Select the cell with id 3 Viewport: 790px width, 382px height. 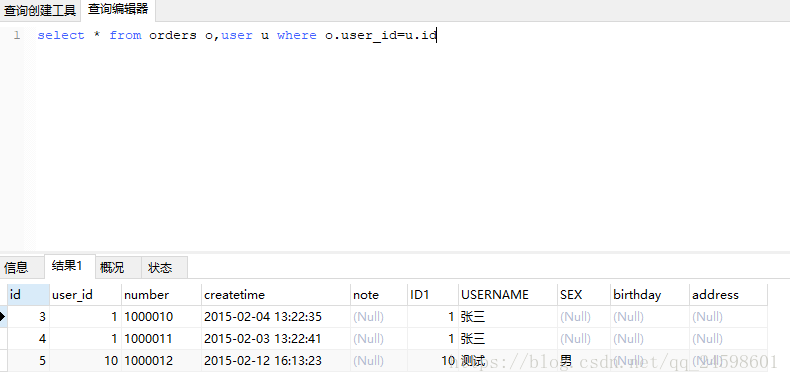[29, 316]
